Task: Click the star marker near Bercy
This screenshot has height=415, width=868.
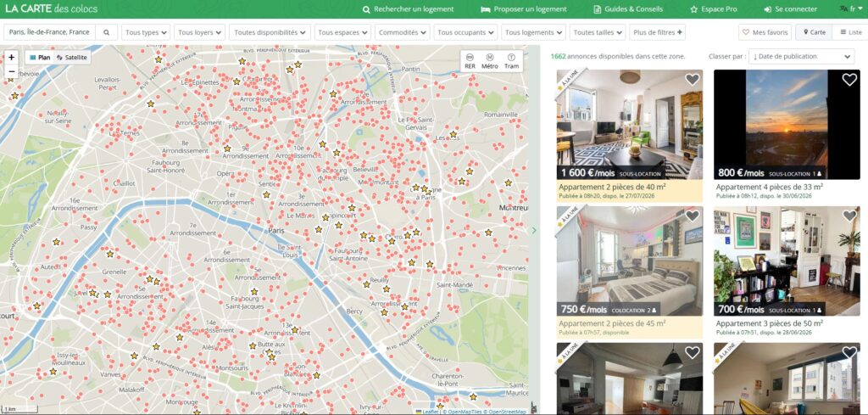Action: click(x=384, y=312)
